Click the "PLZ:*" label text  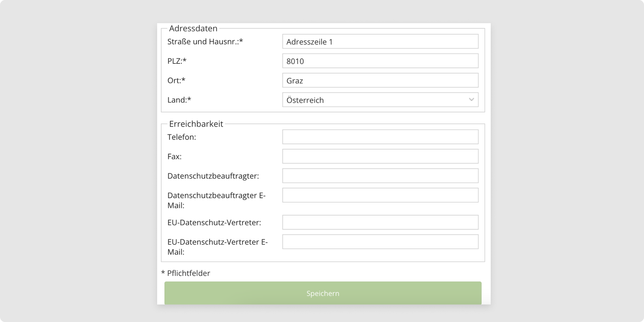coord(177,61)
